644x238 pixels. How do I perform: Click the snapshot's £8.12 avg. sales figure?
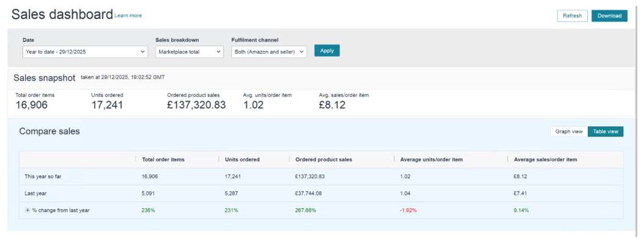click(332, 105)
